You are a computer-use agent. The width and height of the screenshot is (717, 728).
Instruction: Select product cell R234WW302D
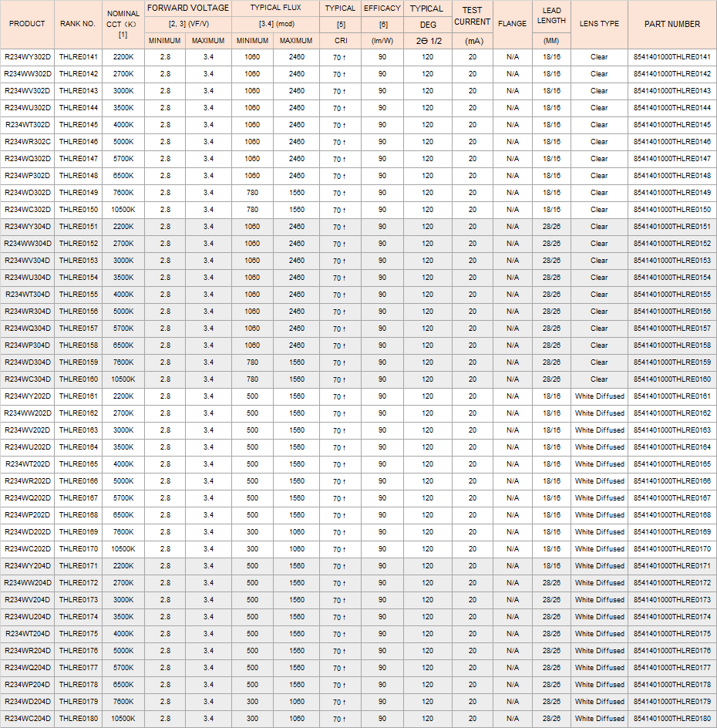[x=28, y=74]
